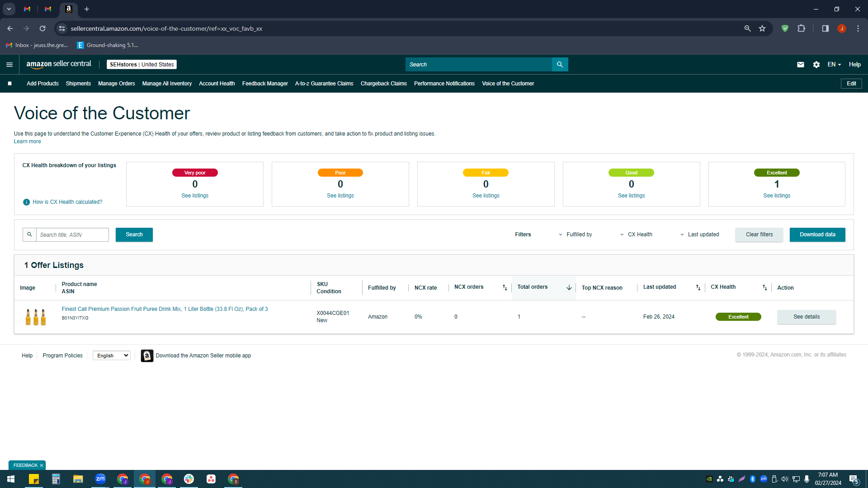Click the Chrome profile avatar

[841, 28]
